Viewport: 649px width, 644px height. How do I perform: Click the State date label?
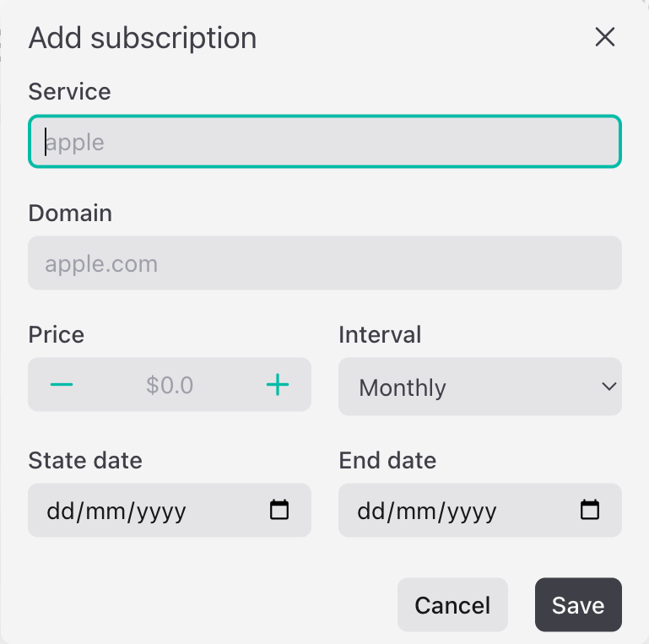click(85, 460)
